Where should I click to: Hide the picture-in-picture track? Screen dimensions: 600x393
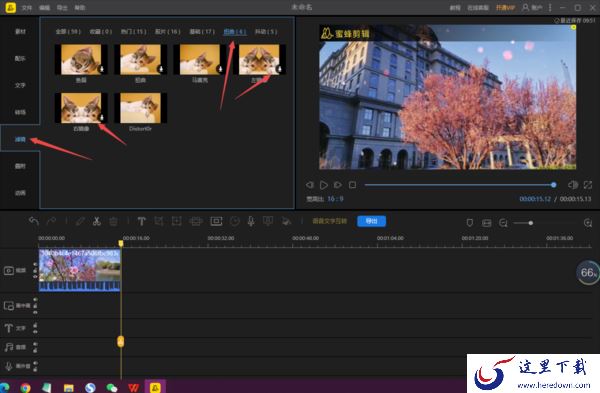click(35, 312)
